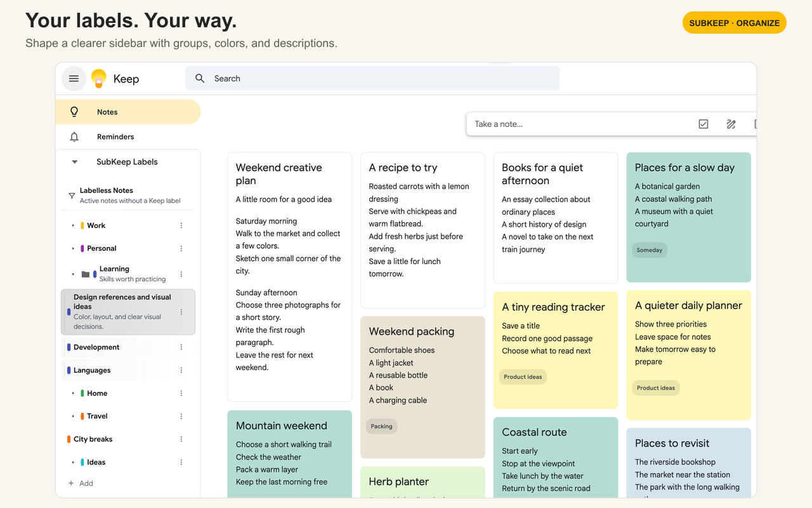The height and width of the screenshot is (508, 812).
Task: Collapse the SubKeep Labels section
Action: 74,162
